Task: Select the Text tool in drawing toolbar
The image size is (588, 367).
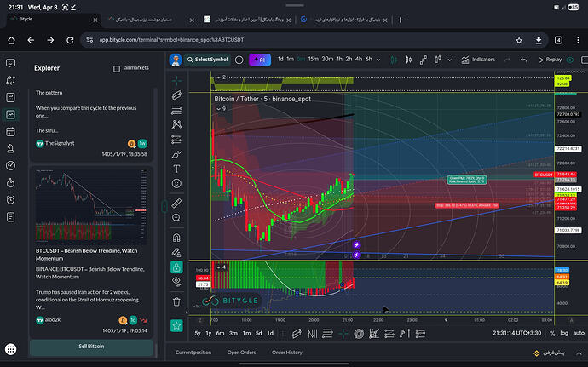Action: [176, 169]
